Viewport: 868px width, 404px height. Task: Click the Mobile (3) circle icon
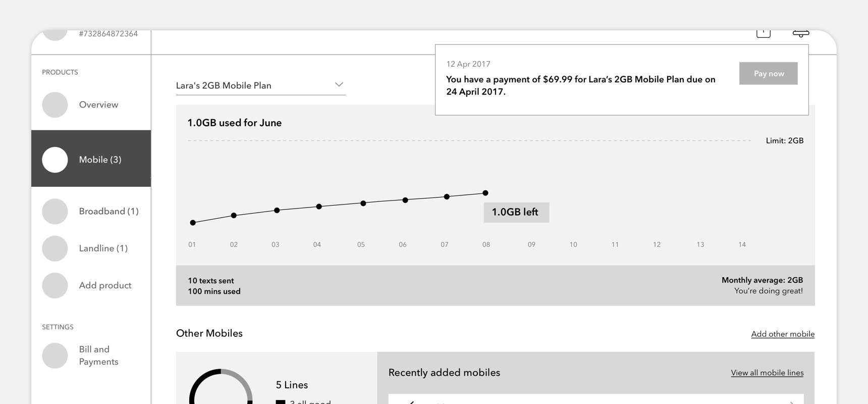point(55,160)
